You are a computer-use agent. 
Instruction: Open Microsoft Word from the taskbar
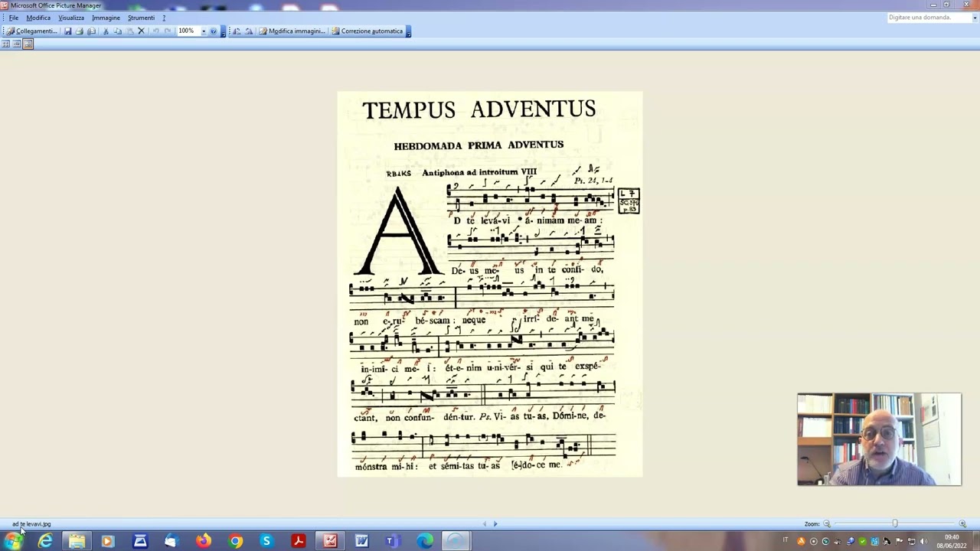361,542
